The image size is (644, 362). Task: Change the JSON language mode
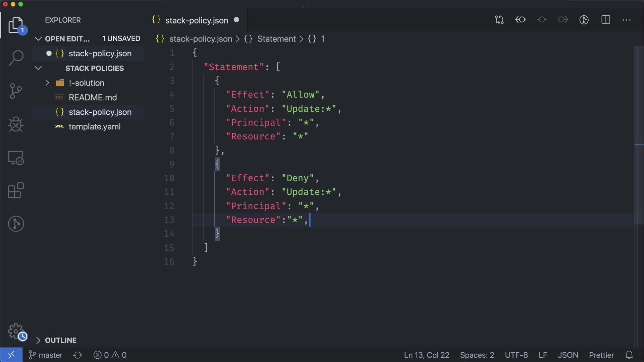[568, 355]
